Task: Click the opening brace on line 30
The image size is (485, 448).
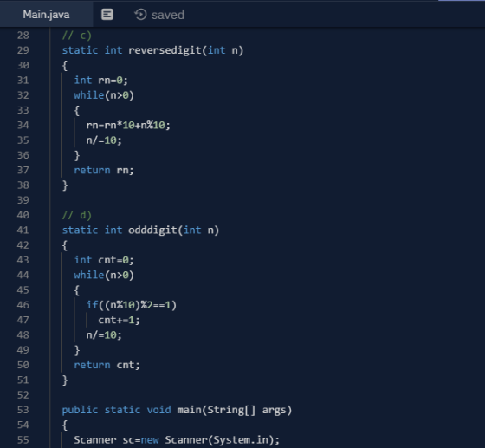Action: click(65, 65)
